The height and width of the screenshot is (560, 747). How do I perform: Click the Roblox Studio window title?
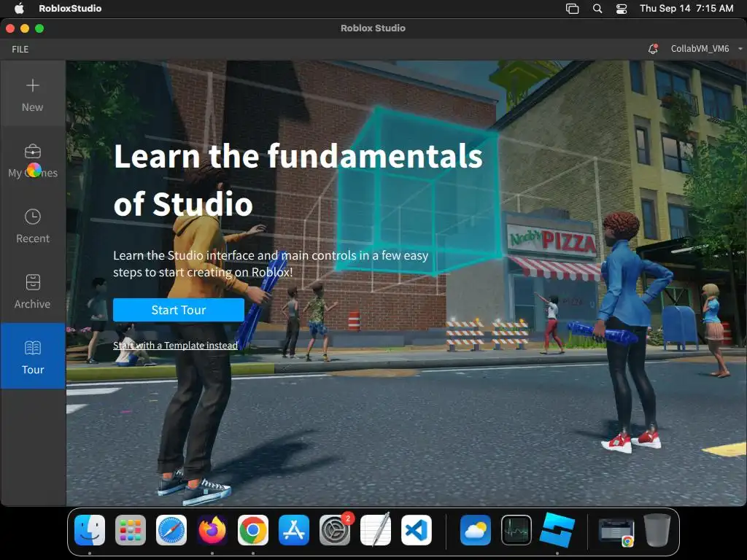(373, 28)
